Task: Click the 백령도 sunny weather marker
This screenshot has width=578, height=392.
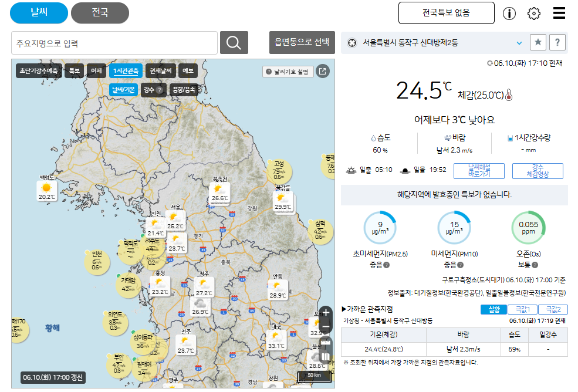Action: (47, 191)
